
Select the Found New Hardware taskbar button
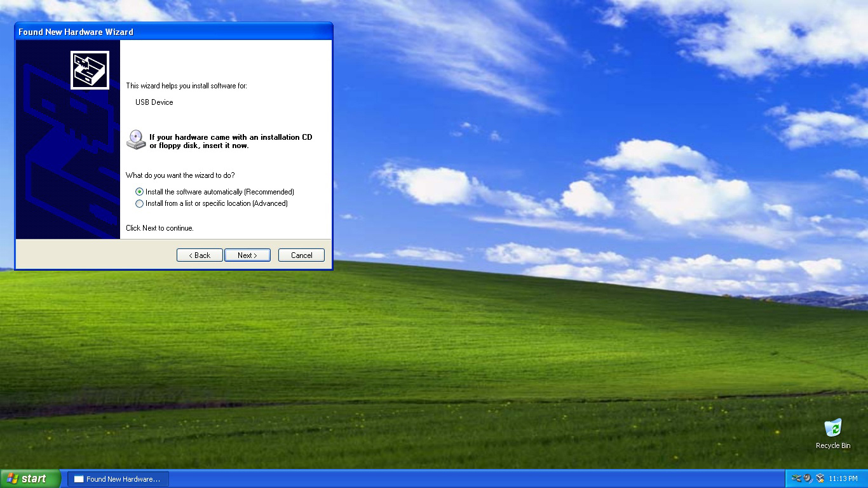point(118,479)
